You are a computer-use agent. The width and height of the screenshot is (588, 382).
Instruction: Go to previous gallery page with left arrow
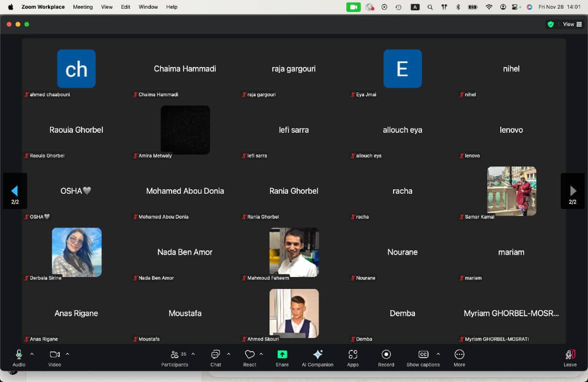click(15, 191)
